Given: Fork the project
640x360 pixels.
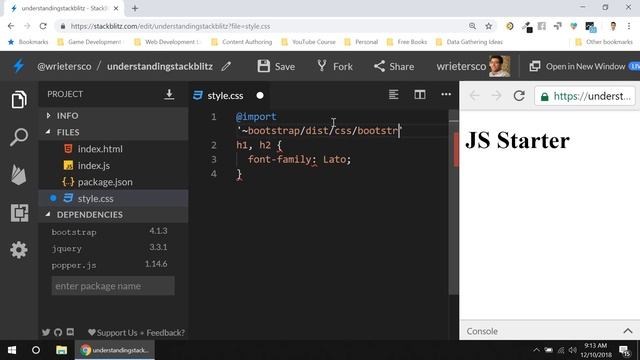Looking at the screenshot, I should [x=335, y=66].
